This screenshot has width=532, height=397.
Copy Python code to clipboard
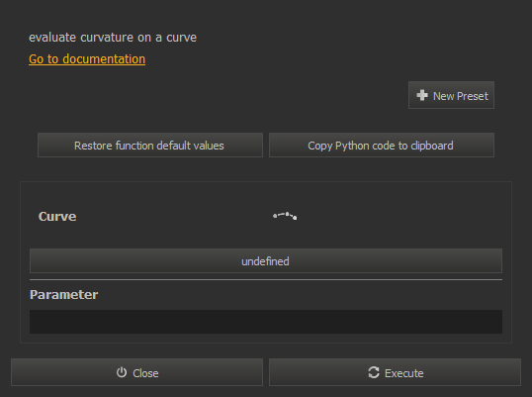pos(382,146)
